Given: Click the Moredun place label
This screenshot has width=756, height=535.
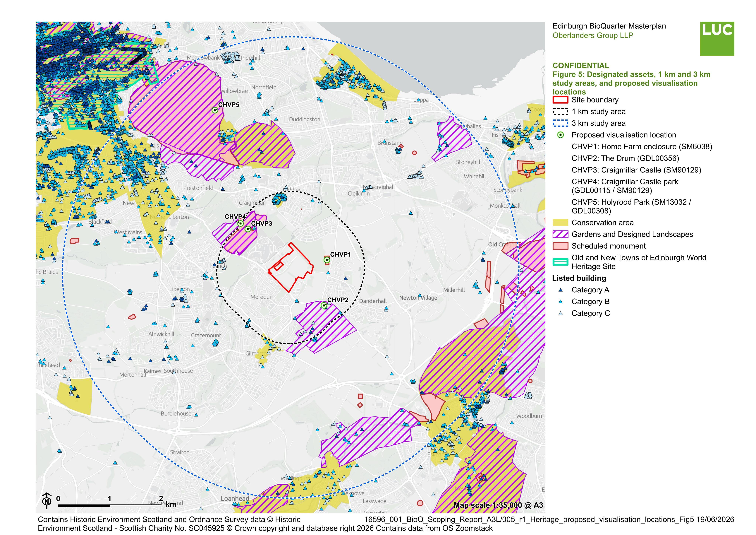Looking at the screenshot, I should pyautogui.click(x=261, y=297).
